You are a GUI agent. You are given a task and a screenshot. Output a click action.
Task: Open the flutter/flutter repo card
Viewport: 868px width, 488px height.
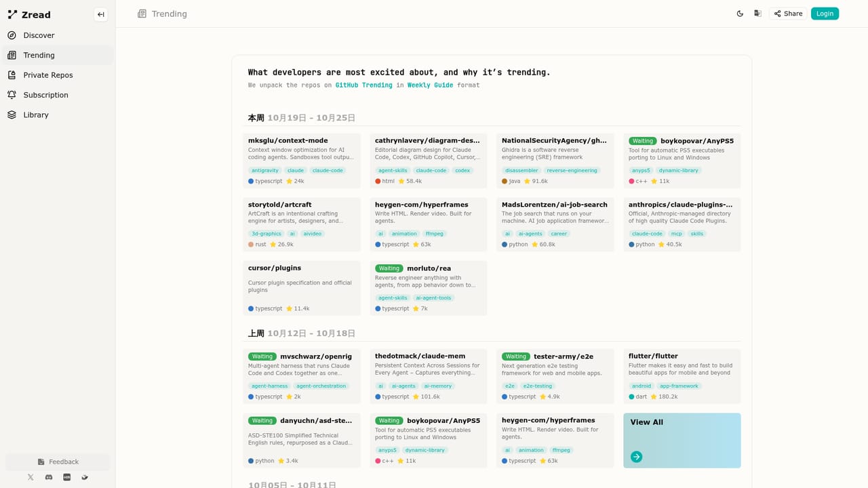(x=682, y=376)
